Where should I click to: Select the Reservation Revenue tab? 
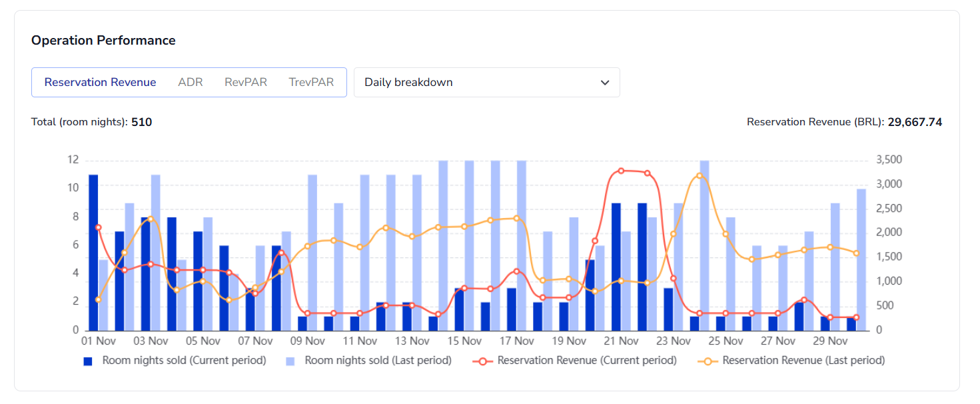100,82
